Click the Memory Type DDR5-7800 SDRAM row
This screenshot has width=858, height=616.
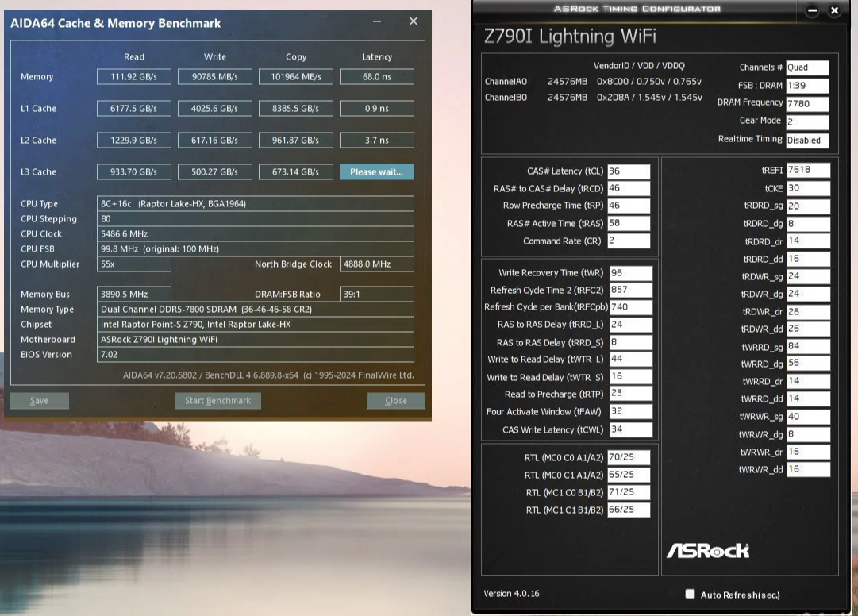click(x=256, y=309)
